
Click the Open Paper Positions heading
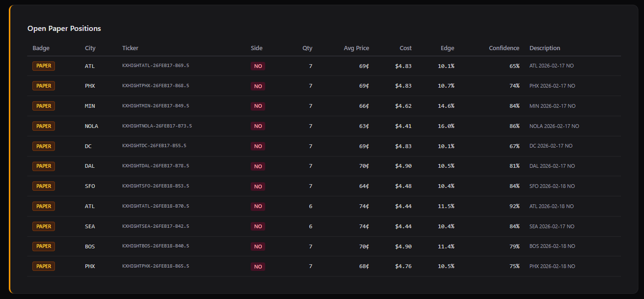[x=64, y=29]
